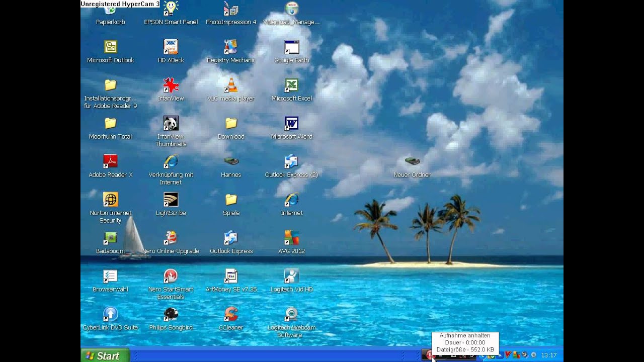Select the Hannes drive icon
This screenshot has height=362, width=644.
pos(231,161)
